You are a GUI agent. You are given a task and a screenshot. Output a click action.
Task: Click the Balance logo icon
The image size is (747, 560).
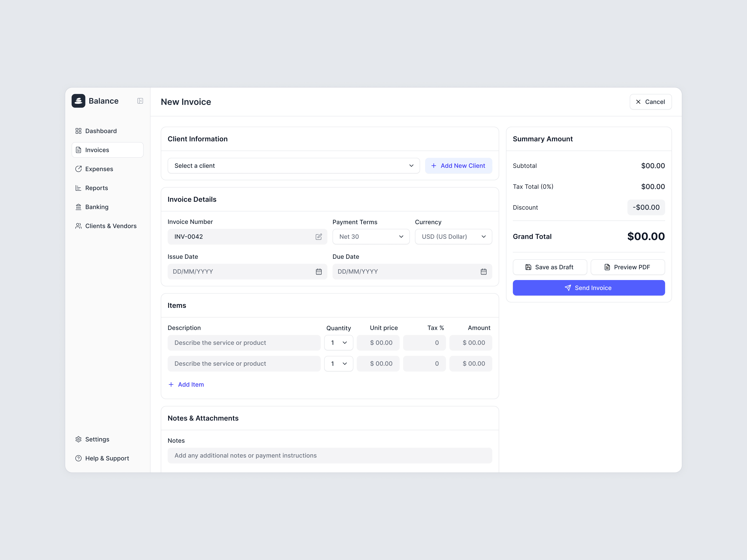tap(78, 101)
